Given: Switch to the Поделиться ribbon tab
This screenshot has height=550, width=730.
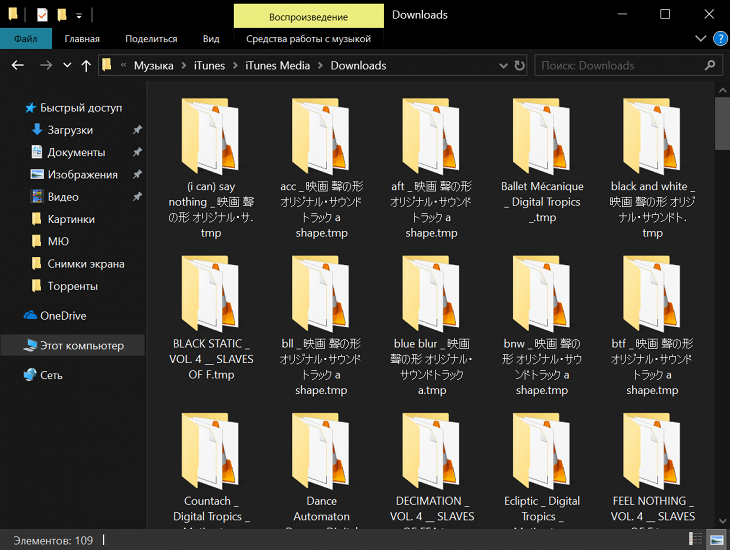Looking at the screenshot, I should (x=151, y=39).
